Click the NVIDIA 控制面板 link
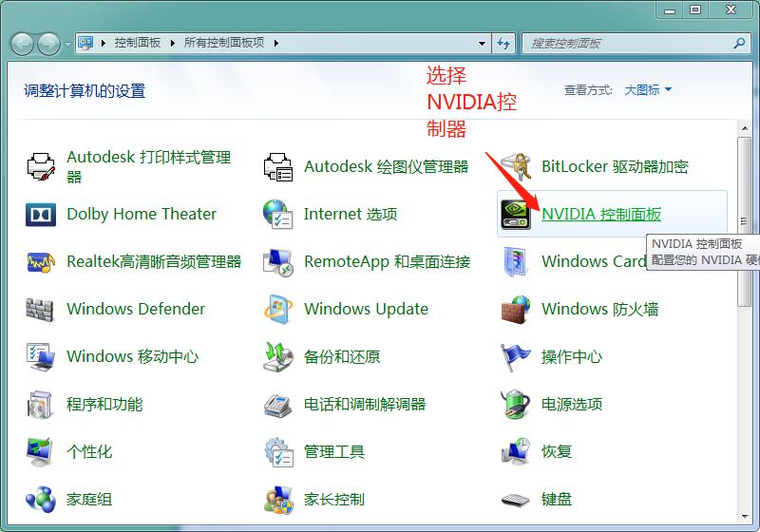The image size is (760, 532). click(x=601, y=214)
